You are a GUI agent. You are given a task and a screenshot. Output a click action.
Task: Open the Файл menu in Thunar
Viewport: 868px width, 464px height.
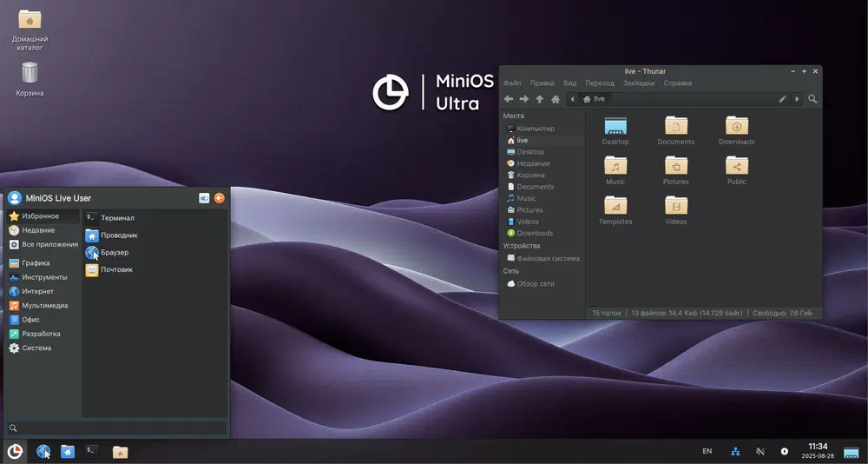pos(512,83)
